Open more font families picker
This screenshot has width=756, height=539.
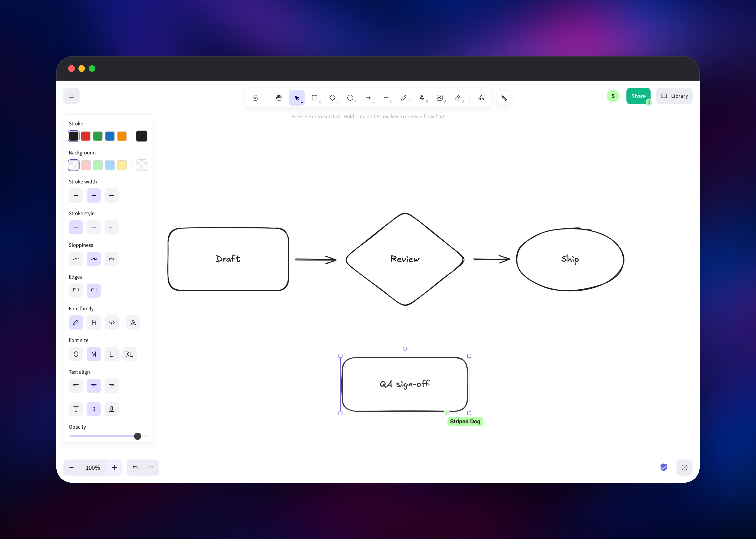[133, 322]
